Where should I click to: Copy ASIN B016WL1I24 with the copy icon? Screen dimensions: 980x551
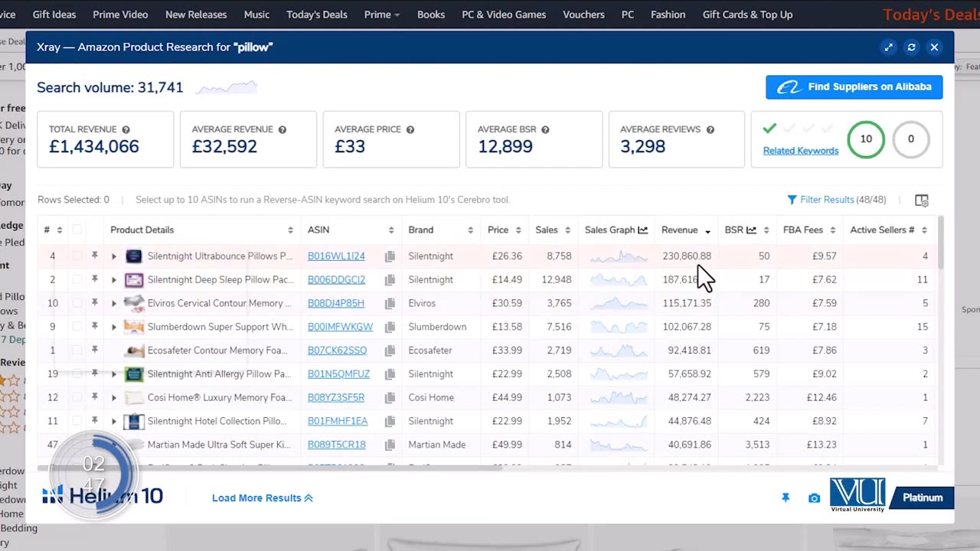(x=390, y=256)
